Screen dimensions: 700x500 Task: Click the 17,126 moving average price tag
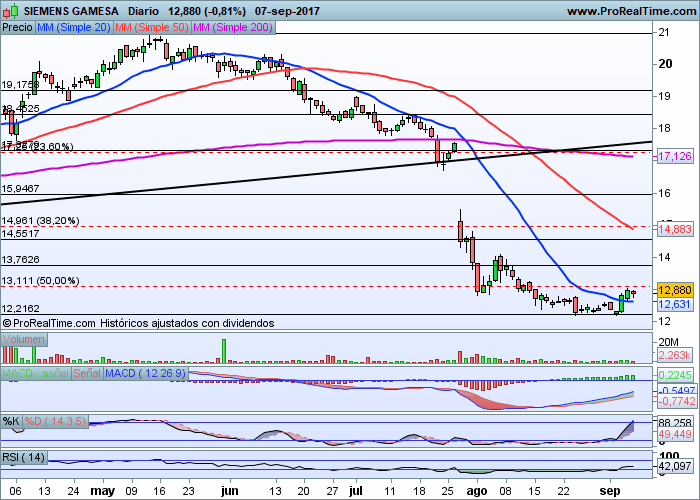tap(675, 156)
